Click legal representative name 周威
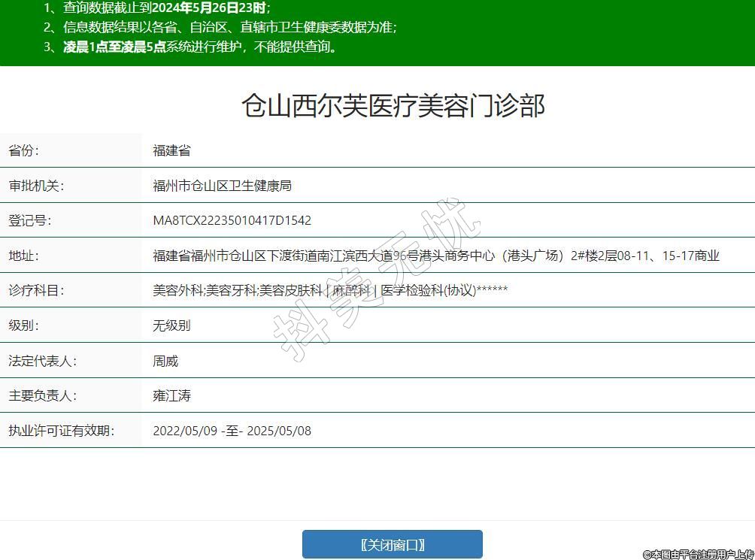Viewport: 755px width, 560px height. pos(165,361)
